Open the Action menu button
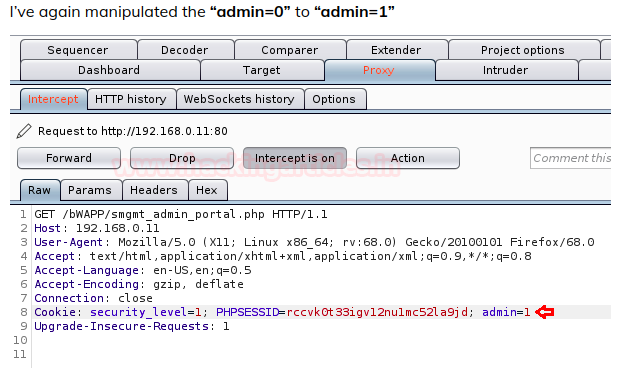 coord(408,158)
